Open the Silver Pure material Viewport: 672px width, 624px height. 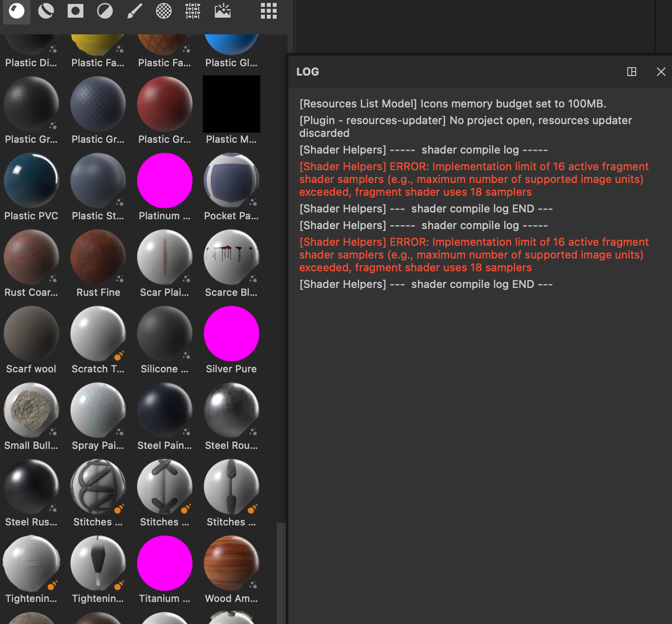(x=231, y=333)
